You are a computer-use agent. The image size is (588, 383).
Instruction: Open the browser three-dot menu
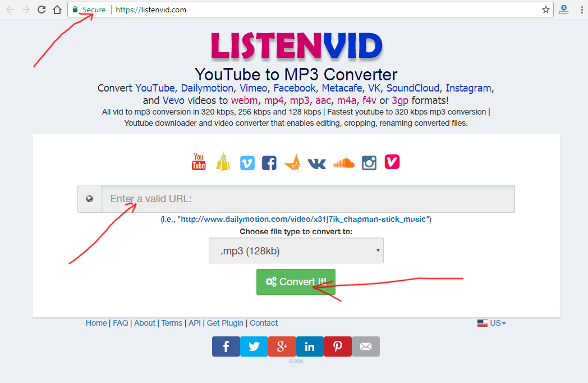(x=582, y=10)
